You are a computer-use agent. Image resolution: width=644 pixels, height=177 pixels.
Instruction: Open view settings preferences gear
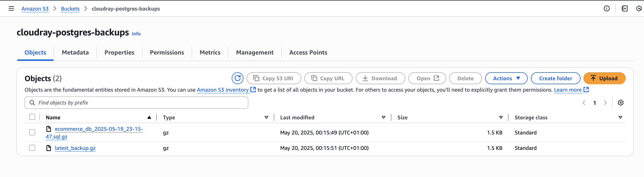coord(621,102)
